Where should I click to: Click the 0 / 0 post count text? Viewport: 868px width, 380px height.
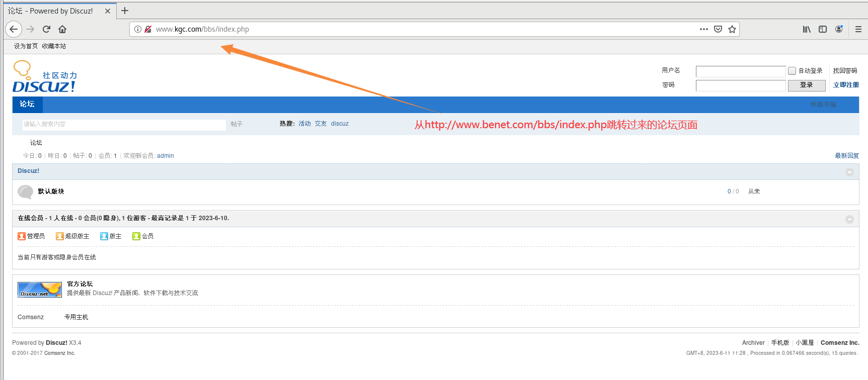[x=733, y=192]
